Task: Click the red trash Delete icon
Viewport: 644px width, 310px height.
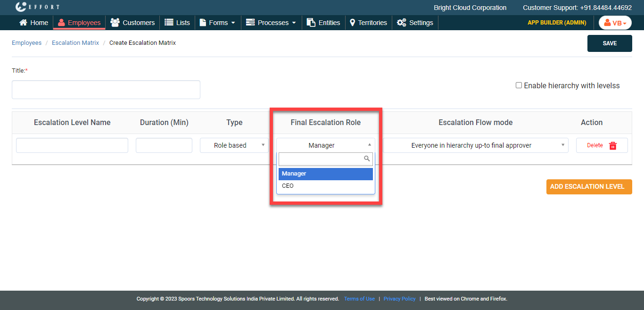Action: click(613, 146)
